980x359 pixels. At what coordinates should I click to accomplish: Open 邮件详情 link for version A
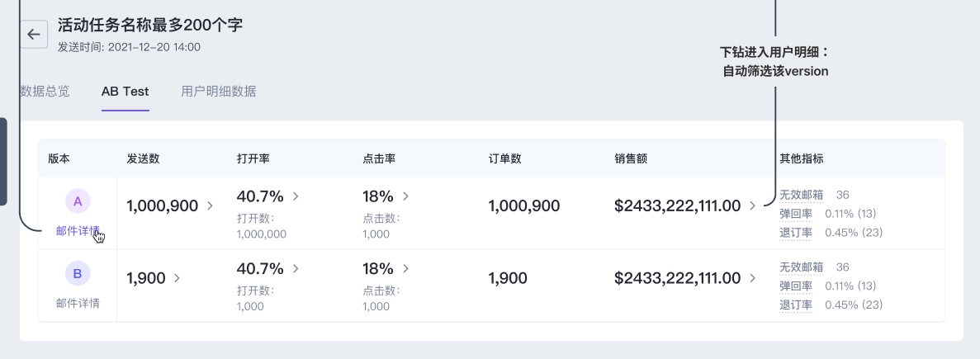(x=78, y=231)
